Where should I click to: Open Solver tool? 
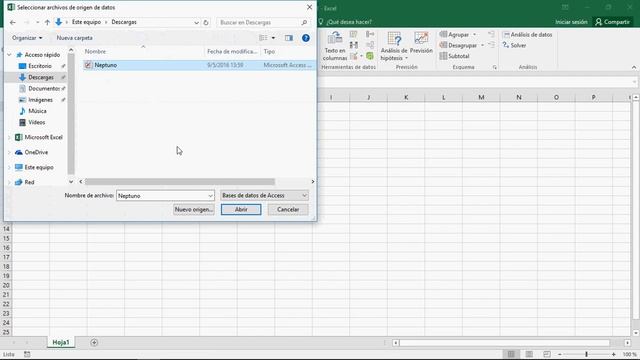coord(514,45)
